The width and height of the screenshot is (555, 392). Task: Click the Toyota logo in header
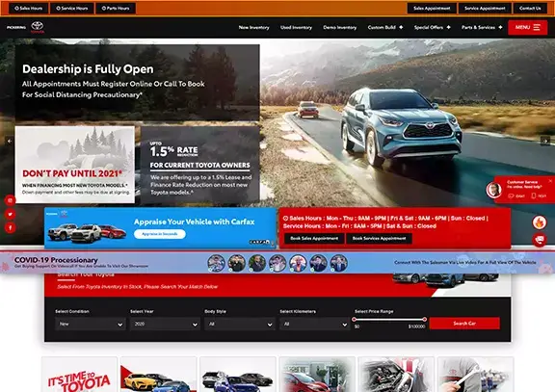[38, 27]
